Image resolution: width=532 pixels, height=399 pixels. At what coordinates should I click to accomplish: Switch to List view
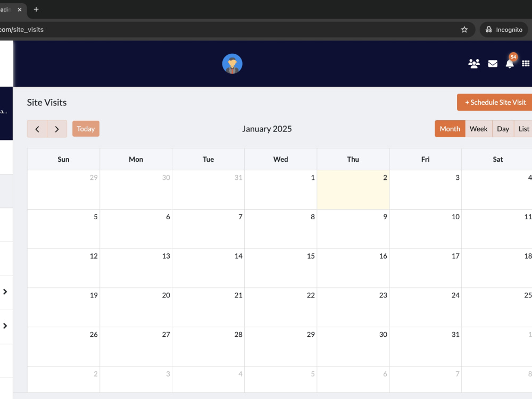point(523,129)
